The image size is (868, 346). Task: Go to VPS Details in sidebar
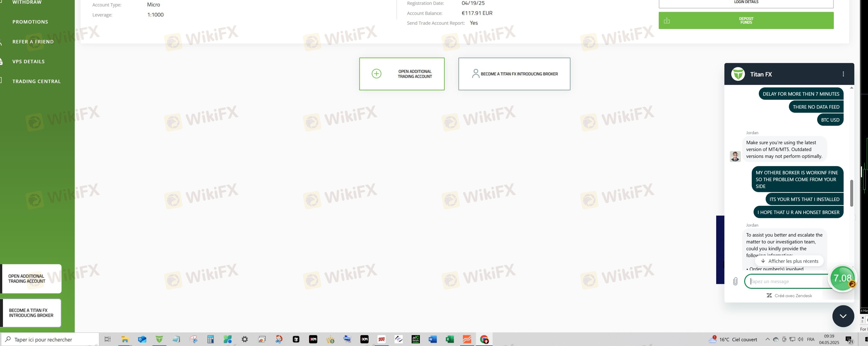29,61
